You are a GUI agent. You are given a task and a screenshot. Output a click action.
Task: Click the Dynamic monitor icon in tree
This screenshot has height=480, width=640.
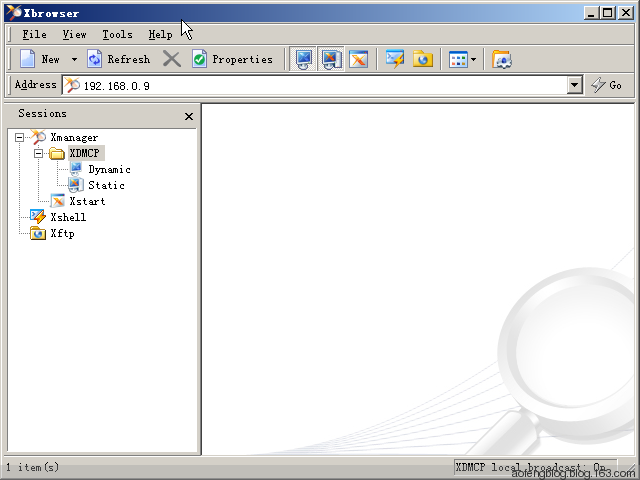[x=76, y=169]
